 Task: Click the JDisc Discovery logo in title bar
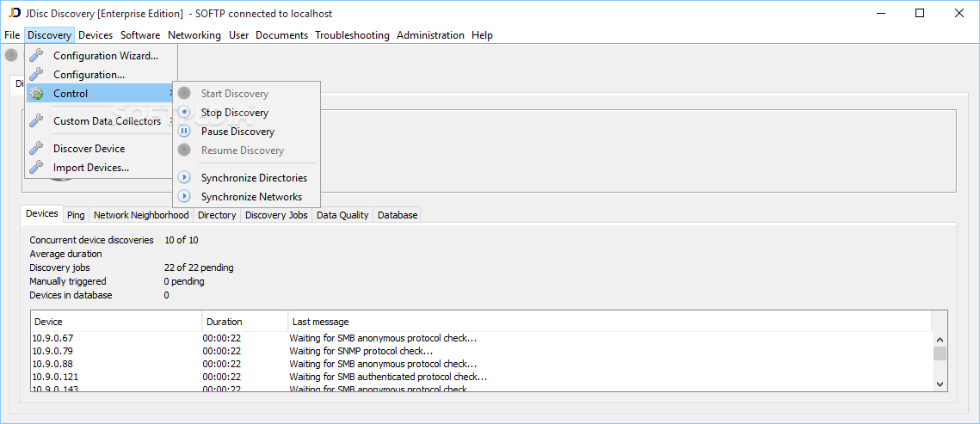click(x=15, y=13)
